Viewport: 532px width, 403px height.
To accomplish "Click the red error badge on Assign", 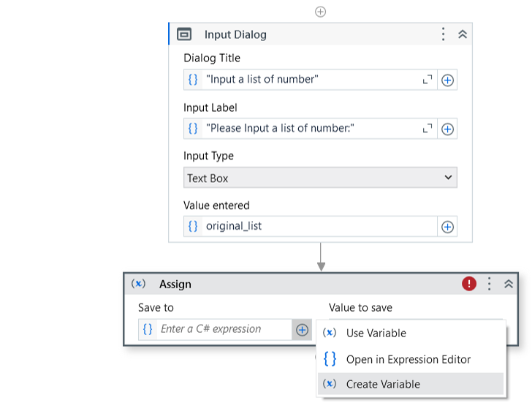I will (469, 284).
